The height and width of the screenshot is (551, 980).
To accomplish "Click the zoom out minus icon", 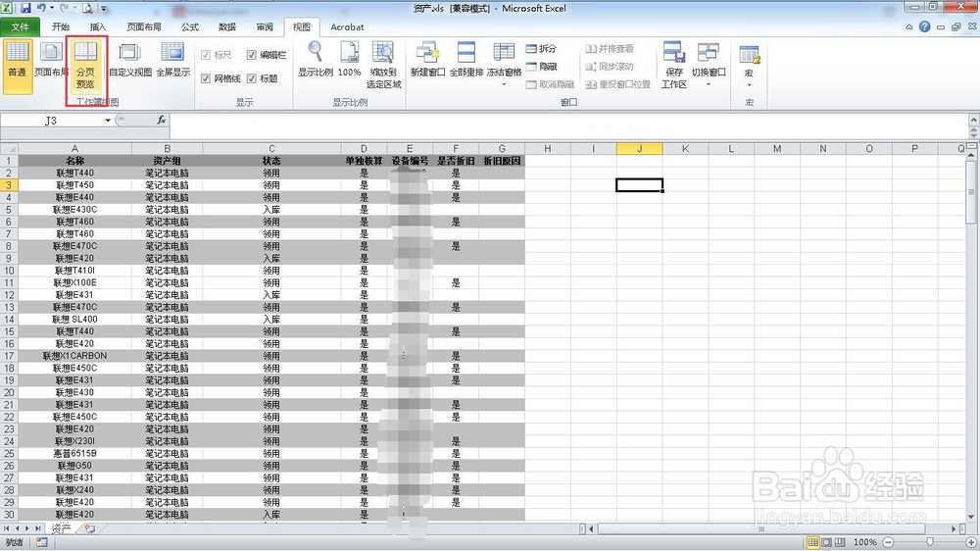I will point(888,542).
